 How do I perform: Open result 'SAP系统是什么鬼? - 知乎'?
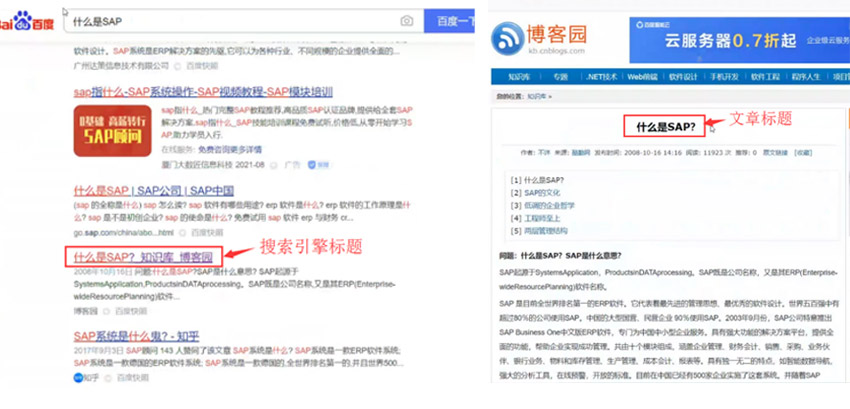click(136, 336)
